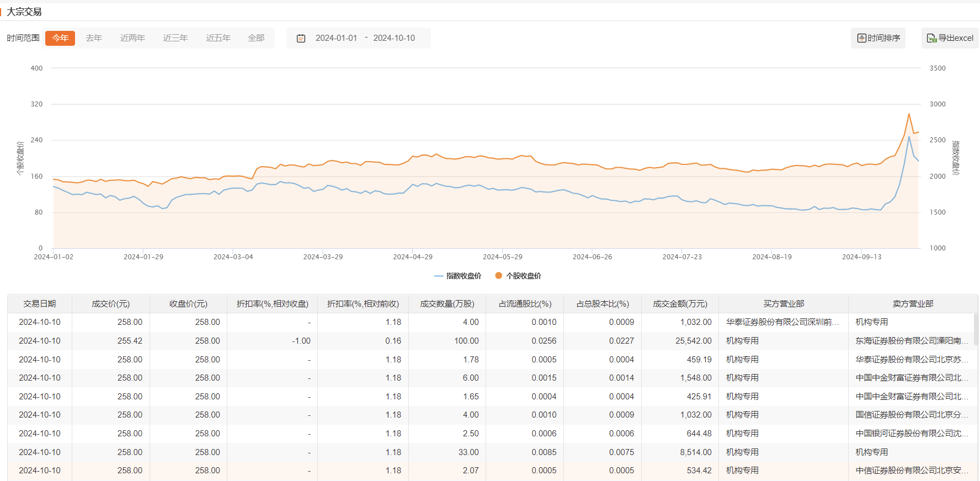The image size is (980, 481).
Task: Click the 导出excel export icon
Action: pos(931,38)
